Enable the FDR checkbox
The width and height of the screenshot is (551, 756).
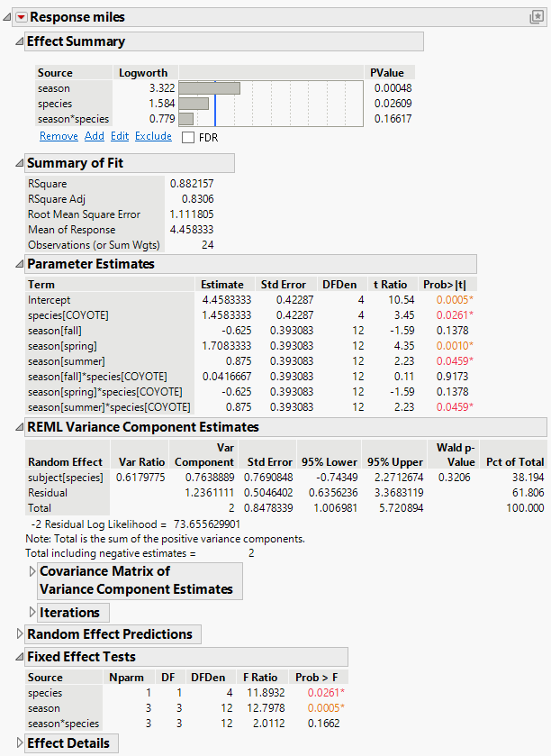(188, 138)
